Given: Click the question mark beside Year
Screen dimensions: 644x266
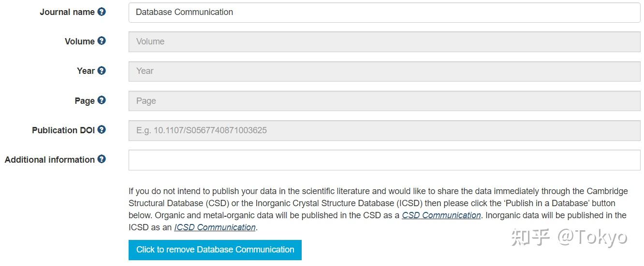Looking at the screenshot, I should (102, 70).
